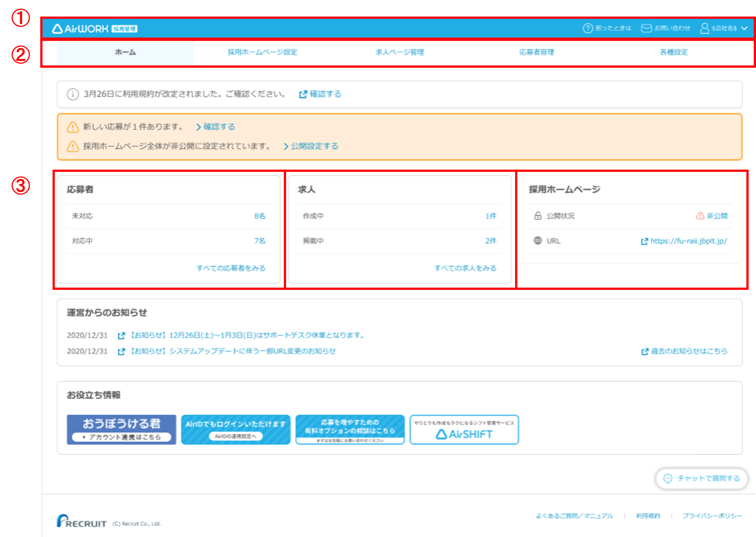
Task: Switch to the 採用ホームページ設定 tab
Action: coord(263,52)
